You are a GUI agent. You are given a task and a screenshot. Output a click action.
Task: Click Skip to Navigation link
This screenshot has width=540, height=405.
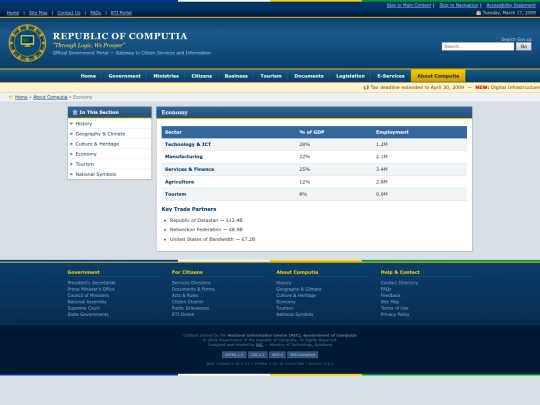(458, 5)
